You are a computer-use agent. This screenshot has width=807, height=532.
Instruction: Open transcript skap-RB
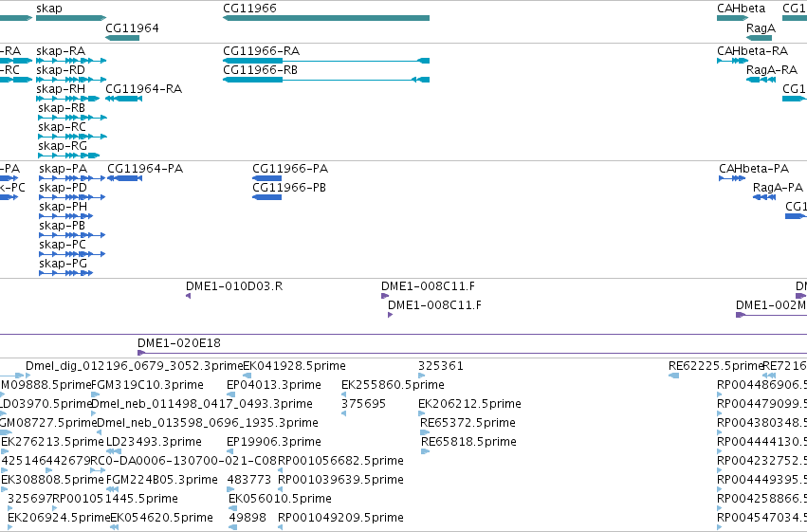(x=62, y=108)
